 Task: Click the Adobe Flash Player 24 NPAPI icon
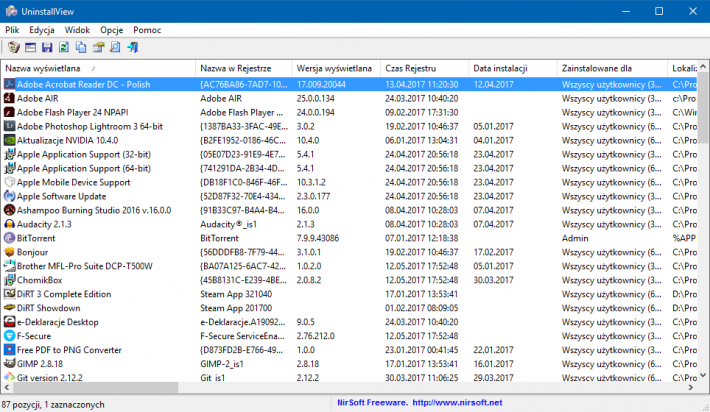(9, 112)
